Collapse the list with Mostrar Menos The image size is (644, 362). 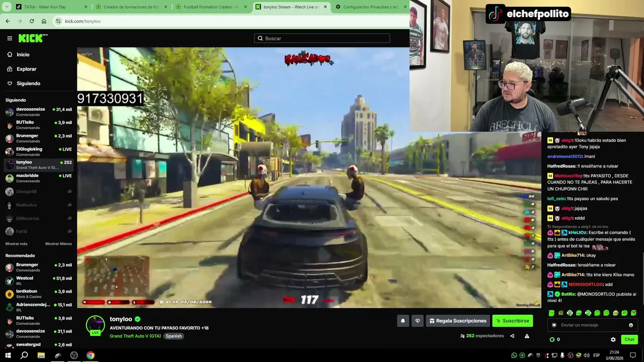pos(58,244)
